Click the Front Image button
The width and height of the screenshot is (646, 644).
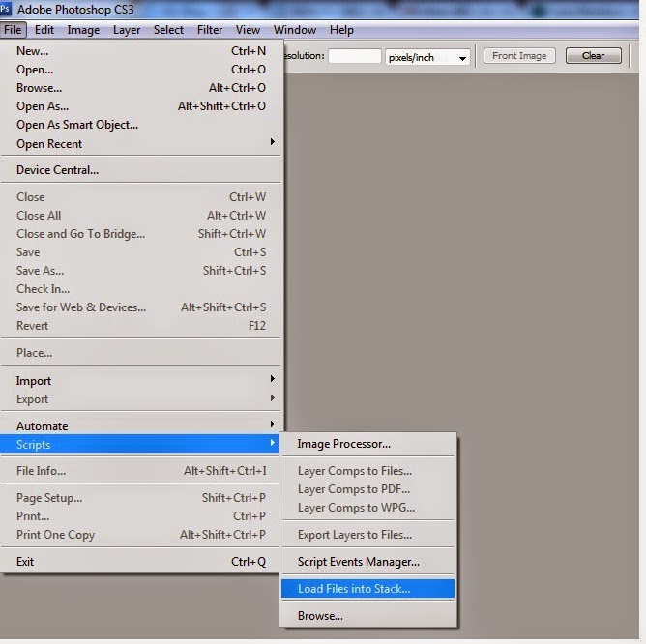coord(519,56)
